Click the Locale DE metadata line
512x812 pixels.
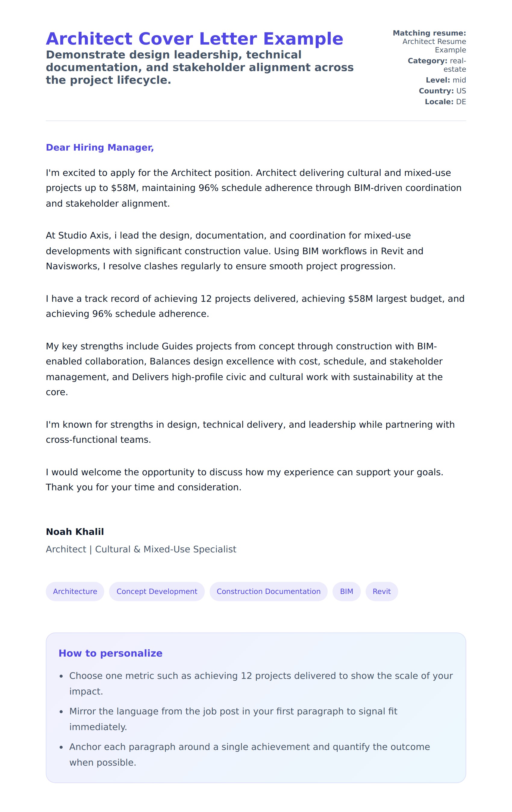tap(445, 101)
